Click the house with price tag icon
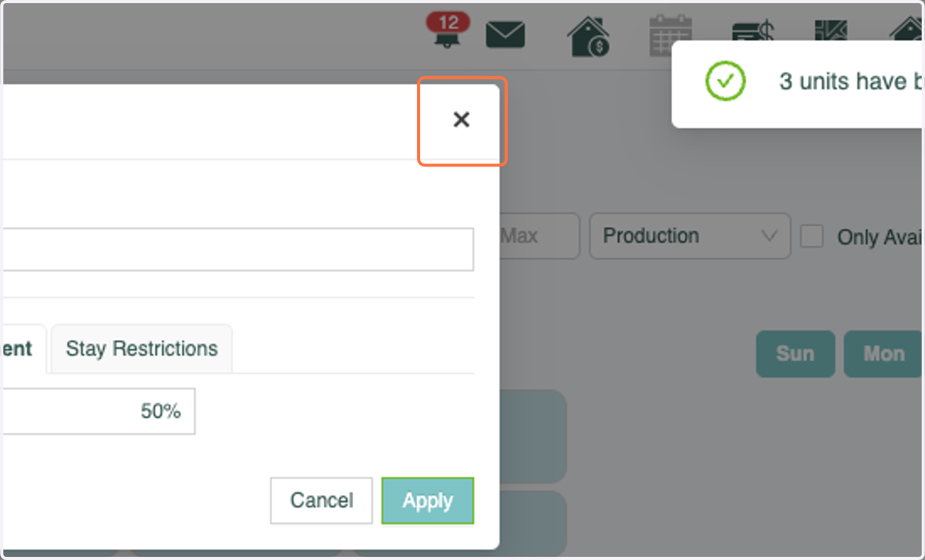The height and width of the screenshot is (560, 925). pyautogui.click(x=588, y=36)
